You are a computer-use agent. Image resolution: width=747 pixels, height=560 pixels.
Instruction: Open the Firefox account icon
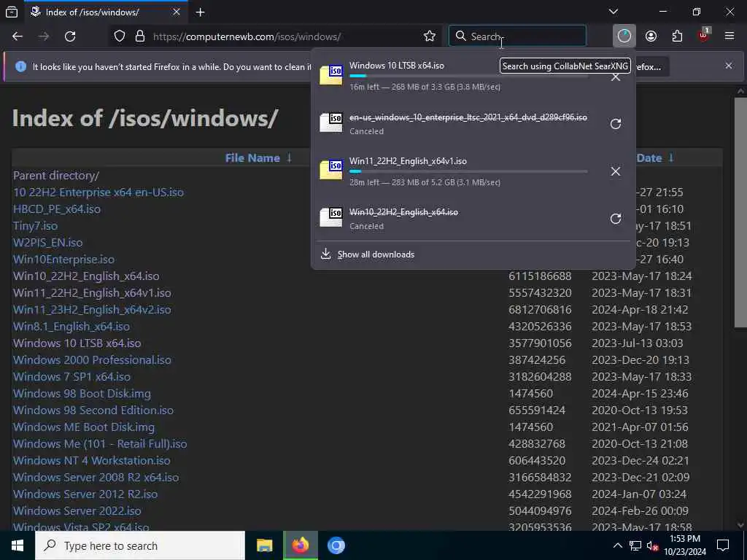[651, 36]
